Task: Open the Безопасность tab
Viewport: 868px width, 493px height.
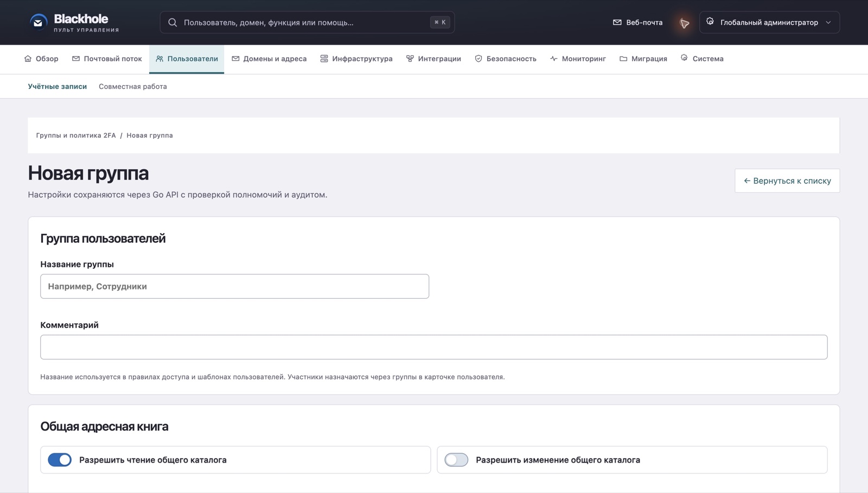Action: tap(506, 59)
